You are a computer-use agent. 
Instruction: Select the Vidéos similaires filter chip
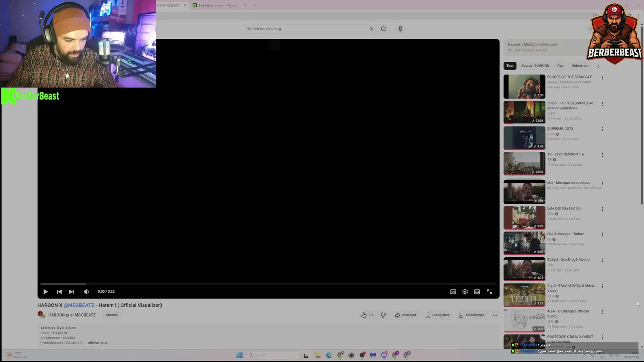click(581, 66)
